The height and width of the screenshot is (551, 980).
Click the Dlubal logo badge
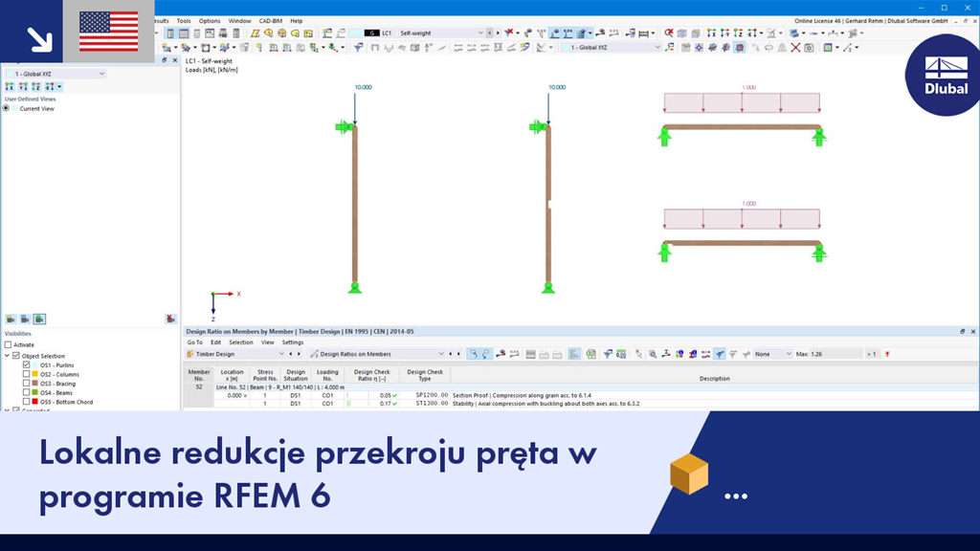[943, 76]
